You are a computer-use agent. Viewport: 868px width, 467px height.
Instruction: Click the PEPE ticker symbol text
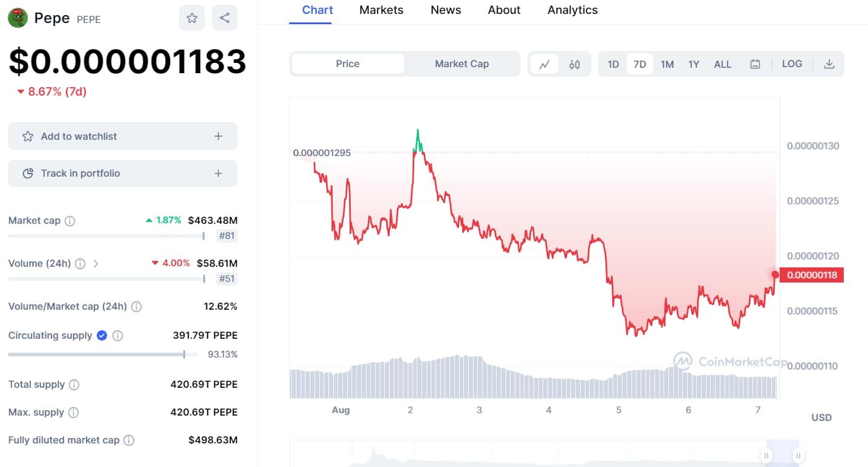click(x=89, y=19)
